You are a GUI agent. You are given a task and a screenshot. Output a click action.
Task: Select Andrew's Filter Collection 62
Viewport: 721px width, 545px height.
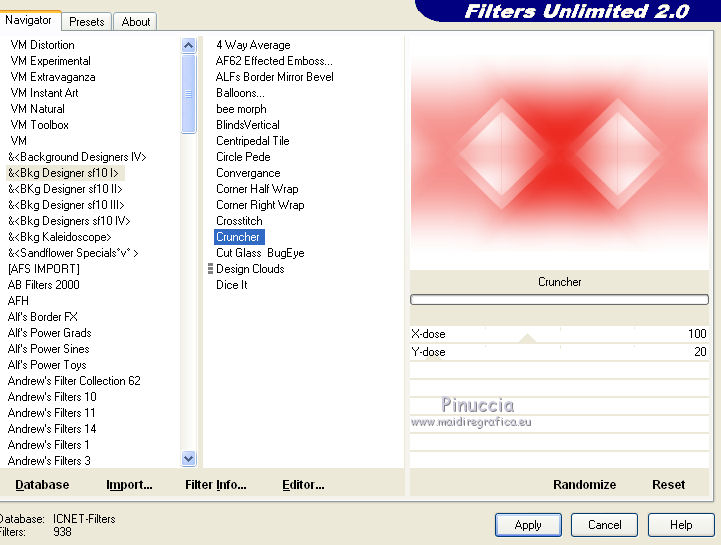click(x=74, y=381)
